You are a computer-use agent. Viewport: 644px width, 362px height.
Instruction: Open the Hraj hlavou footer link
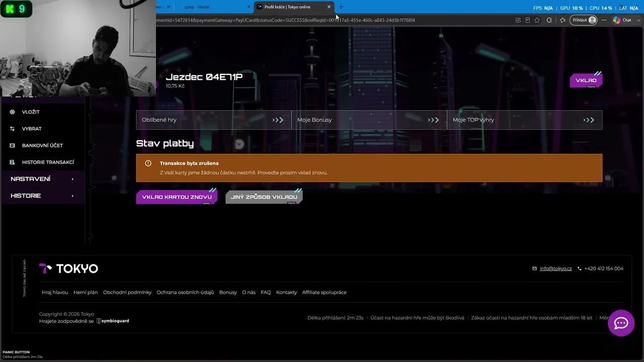[55, 292]
